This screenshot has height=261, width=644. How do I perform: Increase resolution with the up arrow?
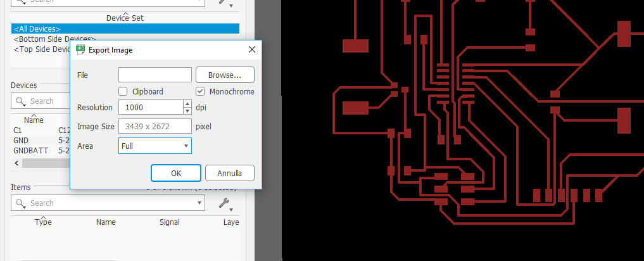pos(187,104)
